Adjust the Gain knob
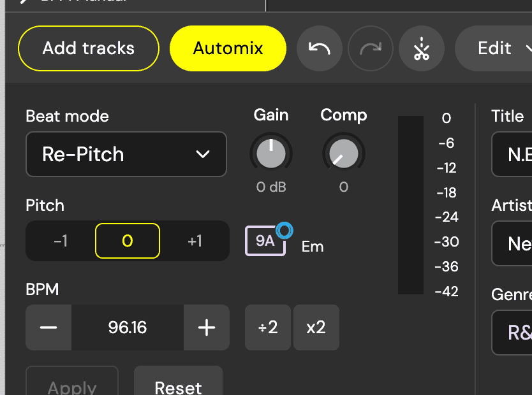Viewport: 532px width, 395px height. tap(270, 153)
